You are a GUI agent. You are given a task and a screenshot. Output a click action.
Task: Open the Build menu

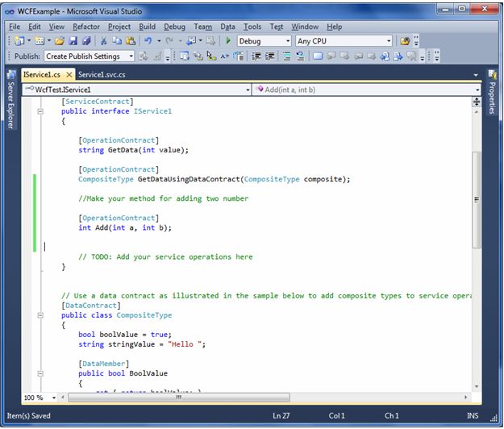coord(147,27)
